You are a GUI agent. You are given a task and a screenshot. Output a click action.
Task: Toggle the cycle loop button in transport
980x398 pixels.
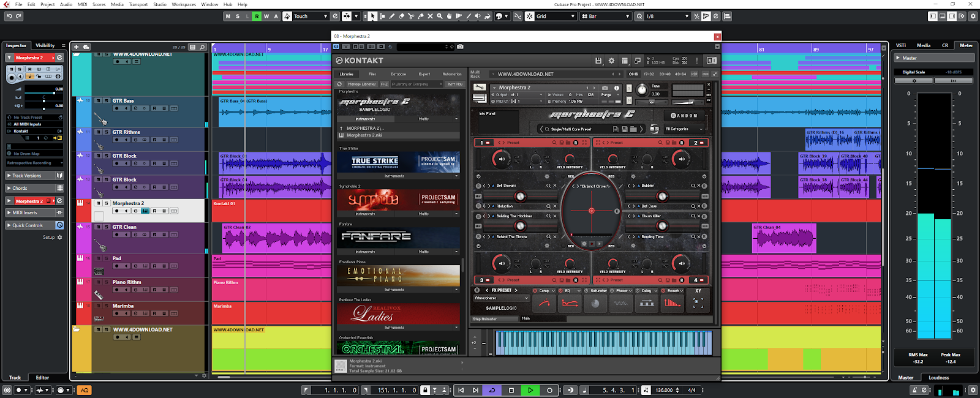[x=492, y=390]
